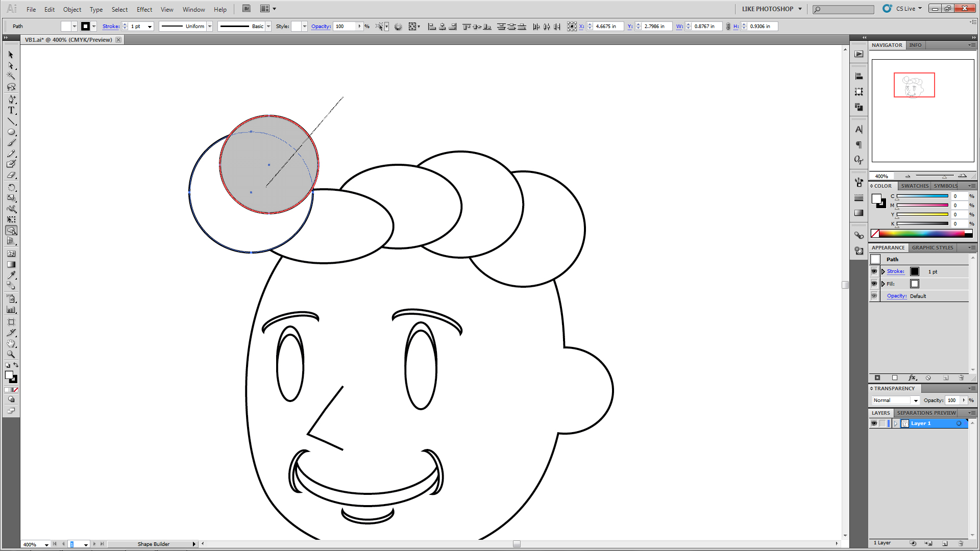Viewport: 980px width, 551px height.
Task: Open the stroke weight dropdown
Action: point(150,27)
